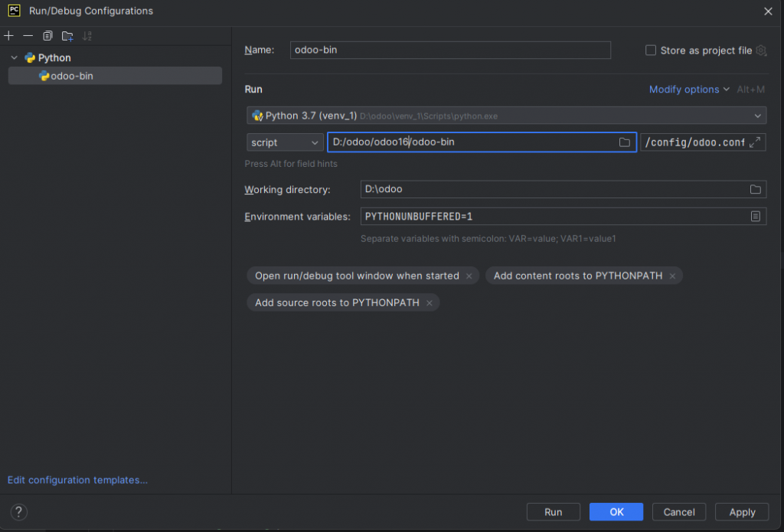Click the Run button
Viewport: 784px width, 532px height.
[553, 512]
